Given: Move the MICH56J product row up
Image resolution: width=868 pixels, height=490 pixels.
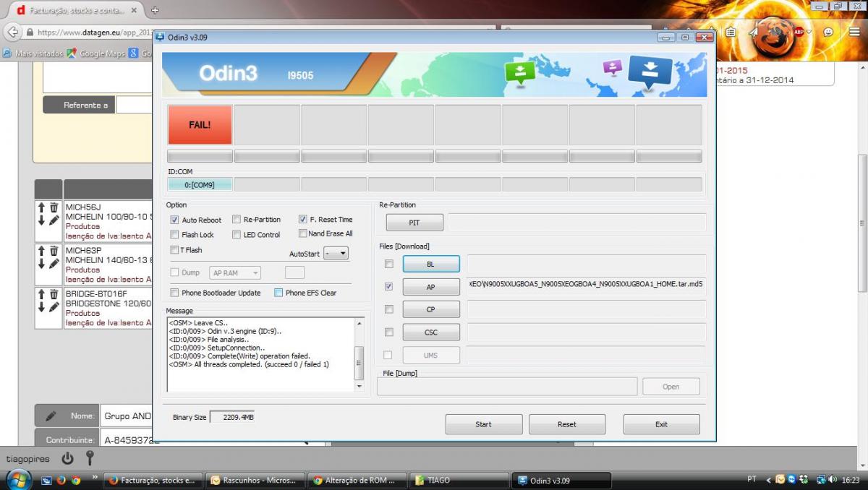Looking at the screenshot, I should 42,208.
